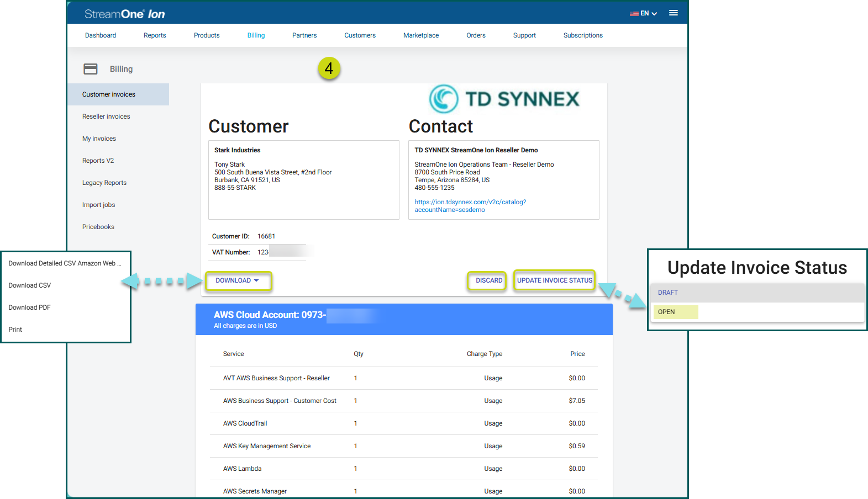This screenshot has height=499, width=868.
Task: Expand the DOWNLOAD dropdown button
Action: pyautogui.click(x=238, y=280)
